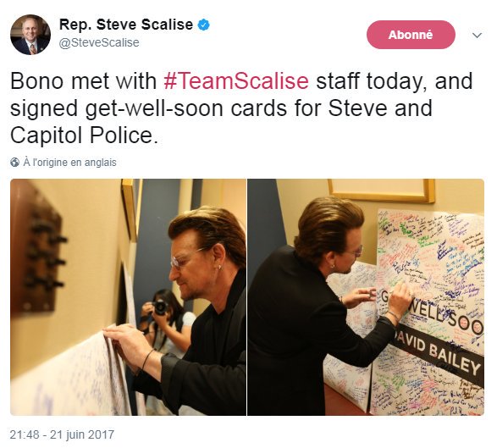Screen dimensions: 497x448
Task: Expand the tweet options chevron
Action: (477, 35)
